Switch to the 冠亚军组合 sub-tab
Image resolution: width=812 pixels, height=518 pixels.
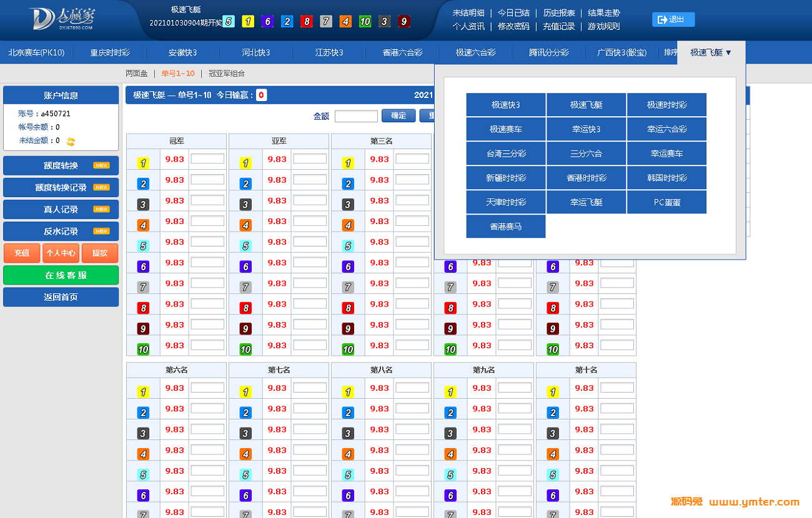pyautogui.click(x=227, y=74)
